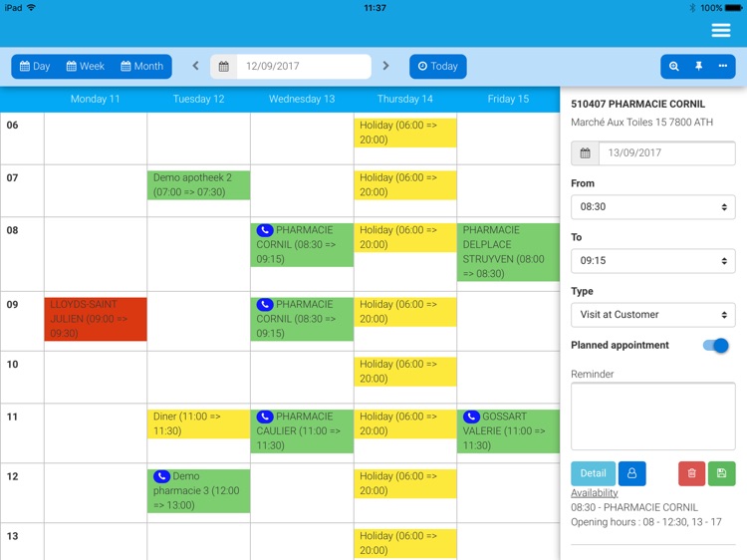Open the Availability link
The width and height of the screenshot is (747, 560).
click(594, 493)
